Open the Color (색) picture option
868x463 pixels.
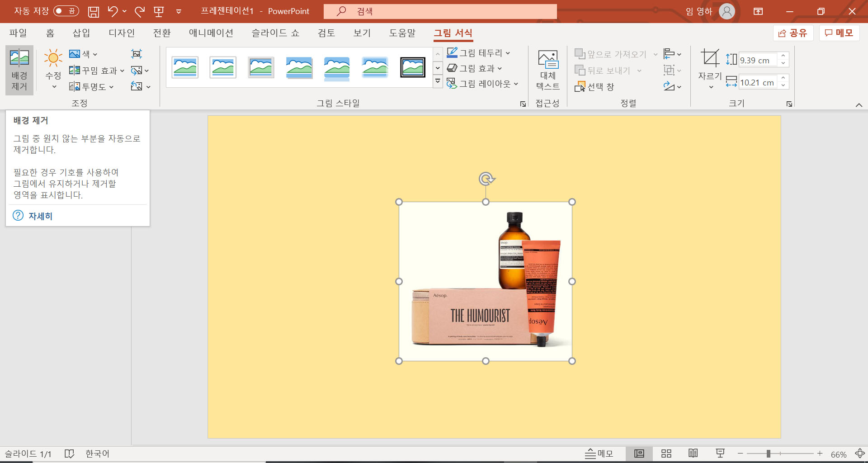click(x=83, y=54)
